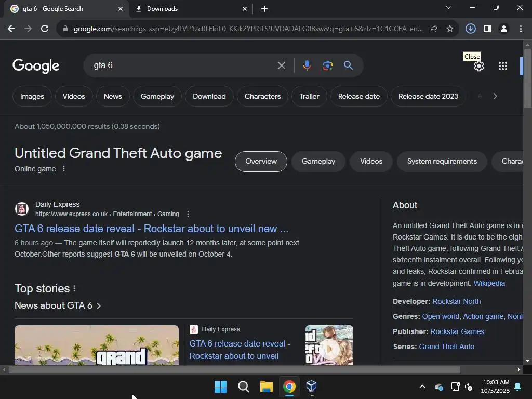Bookmark this page with star icon
532x399 pixels.
(450, 29)
